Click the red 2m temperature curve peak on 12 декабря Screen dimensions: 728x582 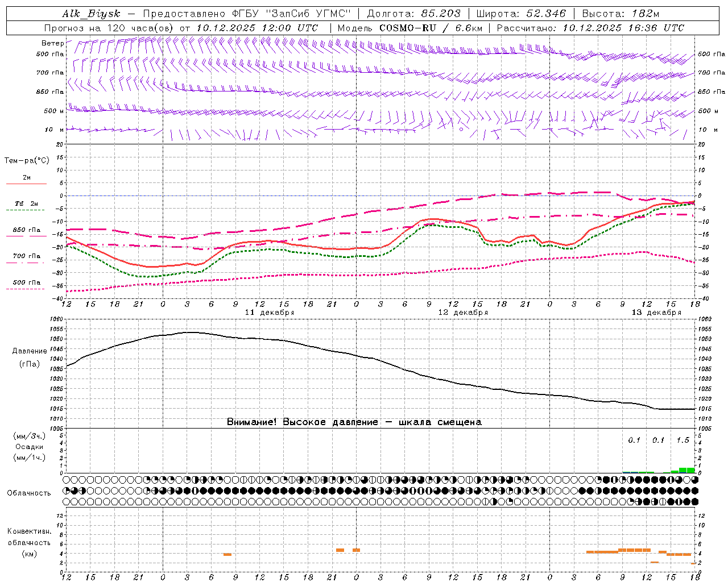click(x=433, y=219)
